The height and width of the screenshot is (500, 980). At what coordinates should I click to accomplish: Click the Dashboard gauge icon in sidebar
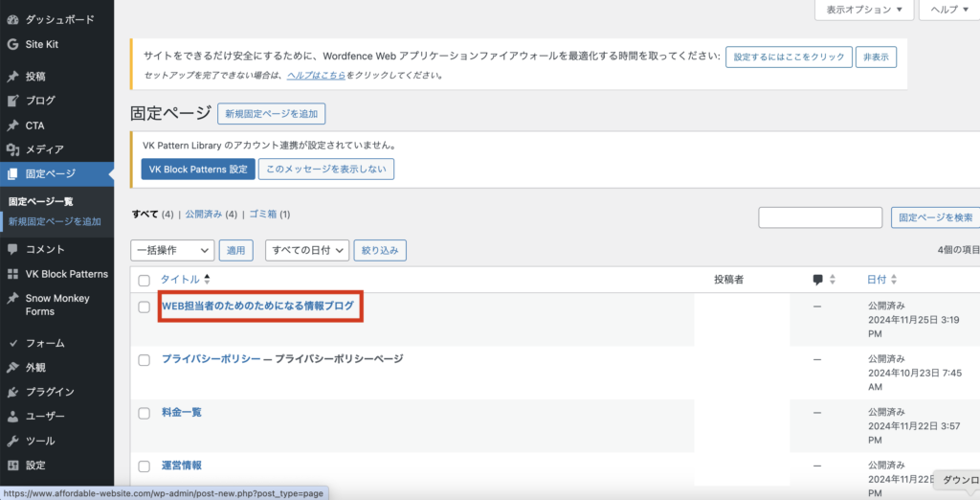(12, 19)
